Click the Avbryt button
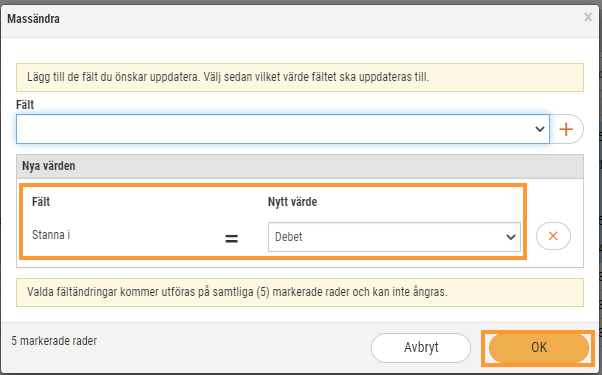The width and height of the screenshot is (602, 375). (x=421, y=348)
